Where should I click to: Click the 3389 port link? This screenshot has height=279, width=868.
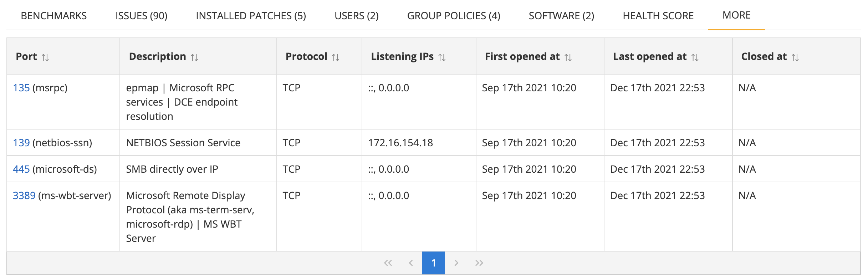point(24,196)
